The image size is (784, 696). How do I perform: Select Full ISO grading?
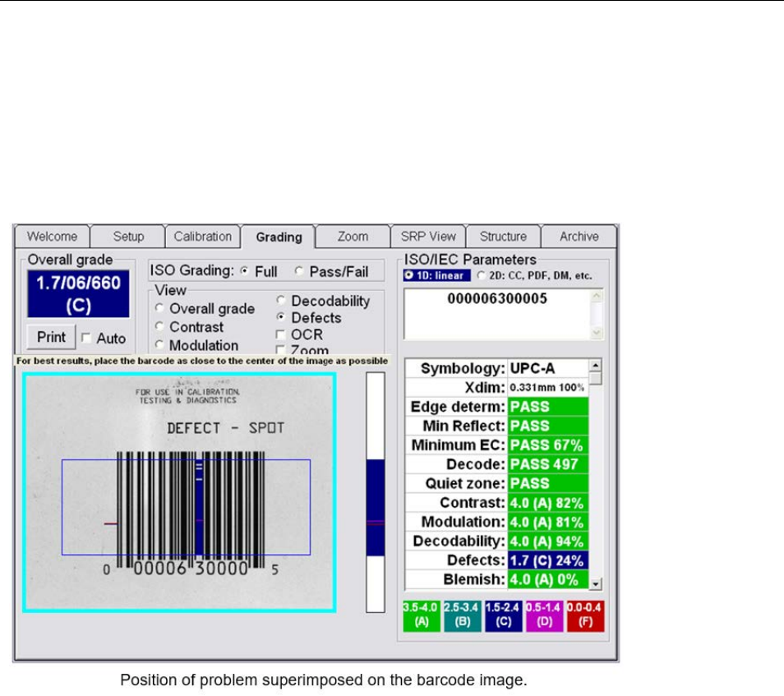tap(245, 271)
